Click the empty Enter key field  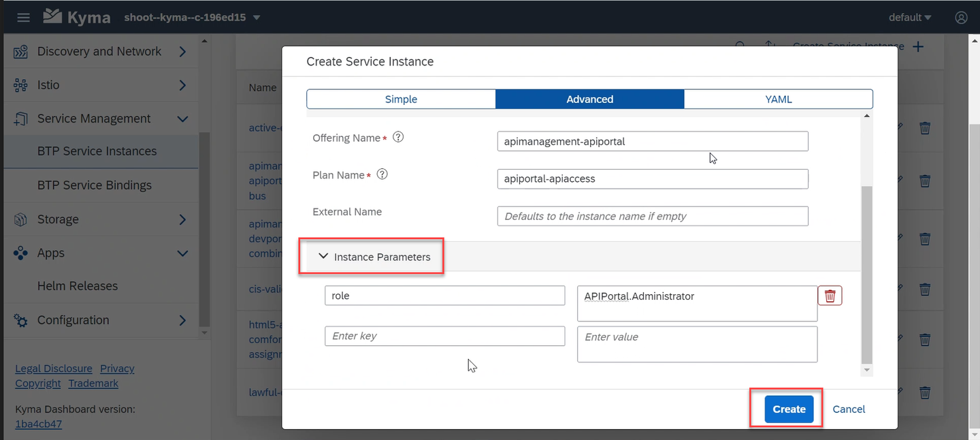pos(445,336)
